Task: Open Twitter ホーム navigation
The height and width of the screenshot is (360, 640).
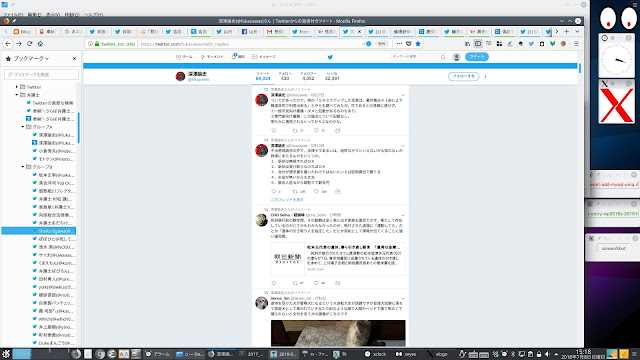Action: (184, 57)
